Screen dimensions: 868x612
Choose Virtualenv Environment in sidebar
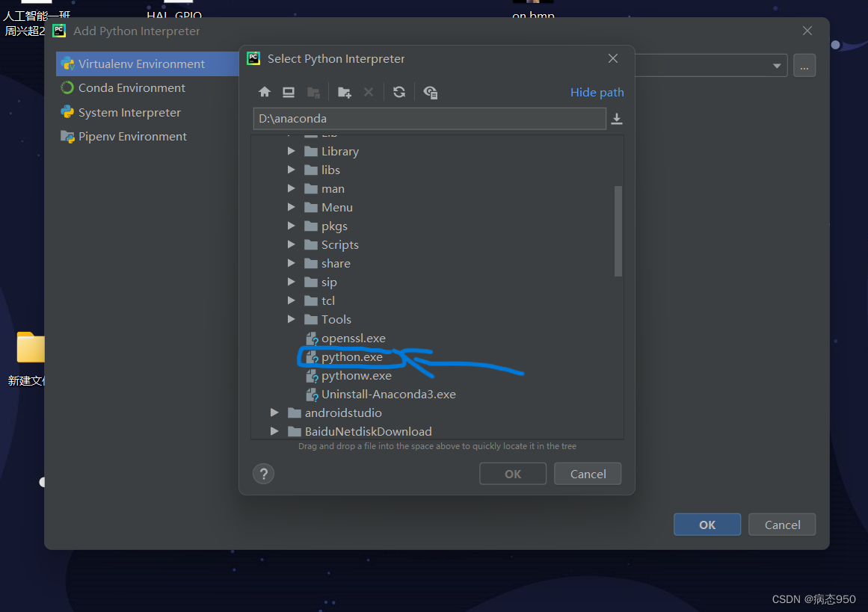(147, 64)
